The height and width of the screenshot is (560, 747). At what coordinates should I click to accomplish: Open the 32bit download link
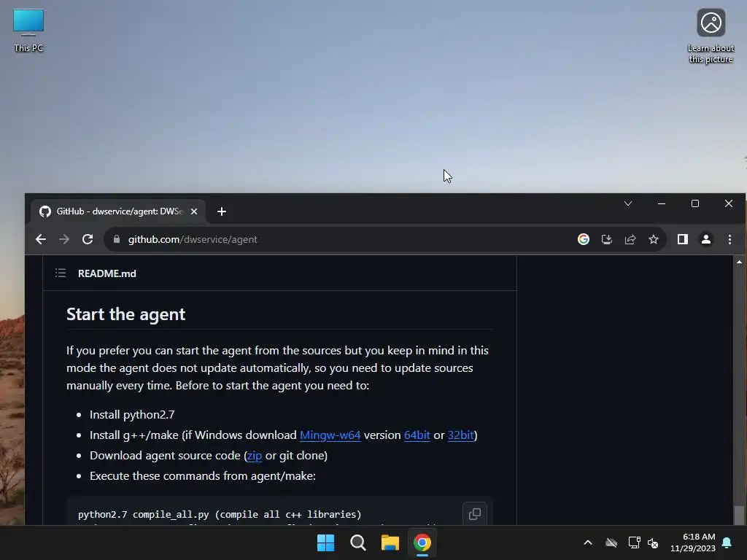[461, 435]
